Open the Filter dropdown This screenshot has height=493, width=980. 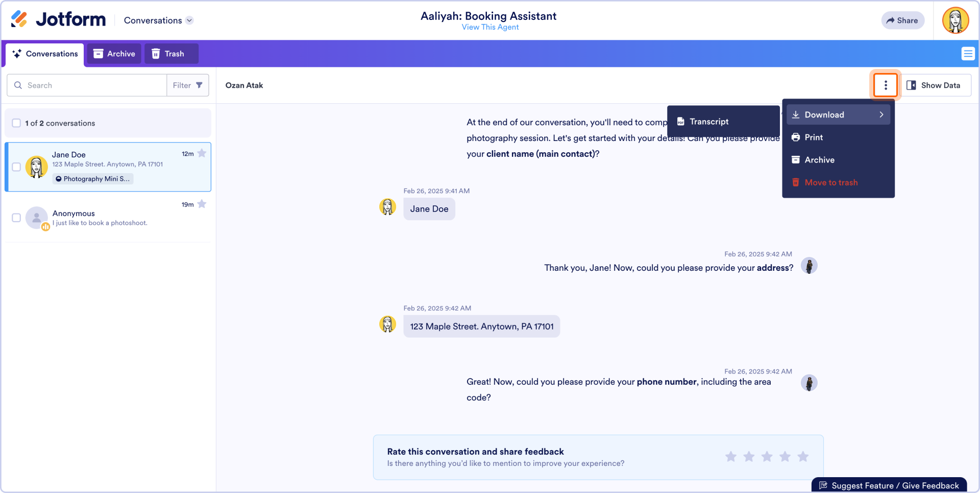click(187, 85)
